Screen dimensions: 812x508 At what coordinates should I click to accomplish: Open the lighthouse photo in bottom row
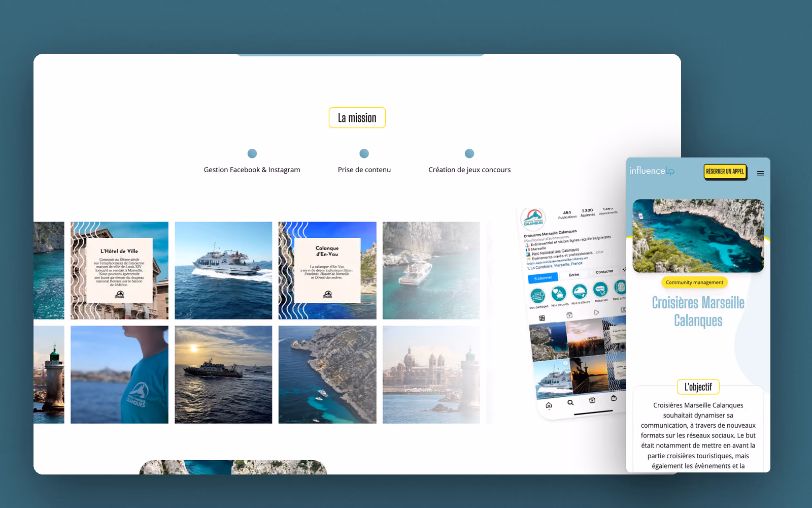coord(49,374)
